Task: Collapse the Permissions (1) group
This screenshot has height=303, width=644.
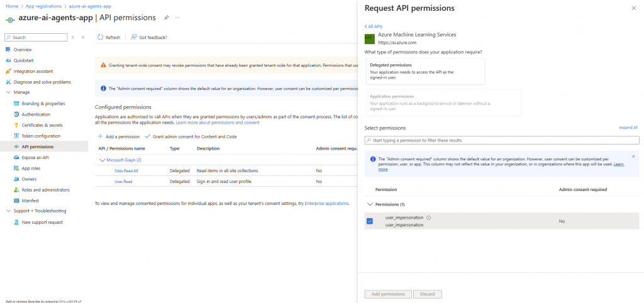Action: point(369,204)
